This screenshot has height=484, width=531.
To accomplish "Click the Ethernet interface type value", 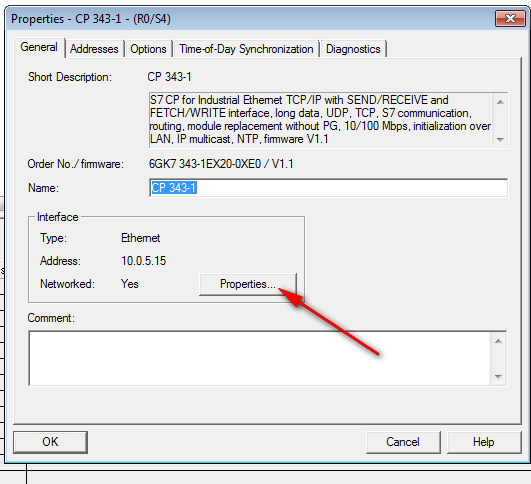I will tap(141, 238).
